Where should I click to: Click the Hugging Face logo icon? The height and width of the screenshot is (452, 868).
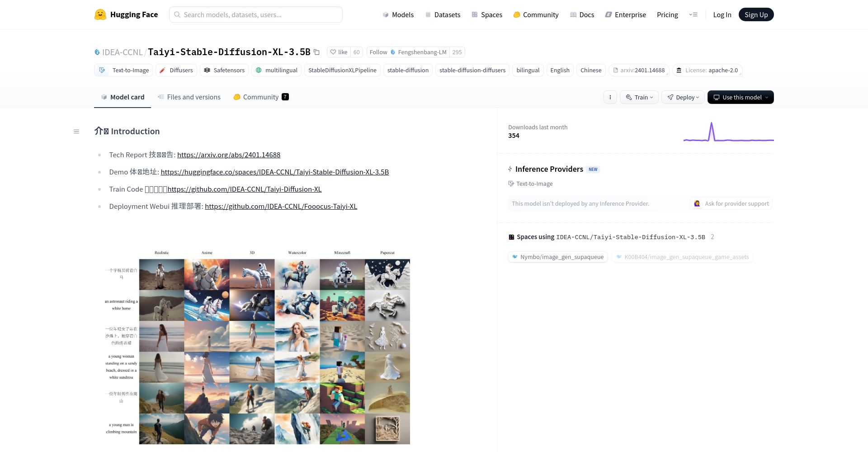[100, 14]
